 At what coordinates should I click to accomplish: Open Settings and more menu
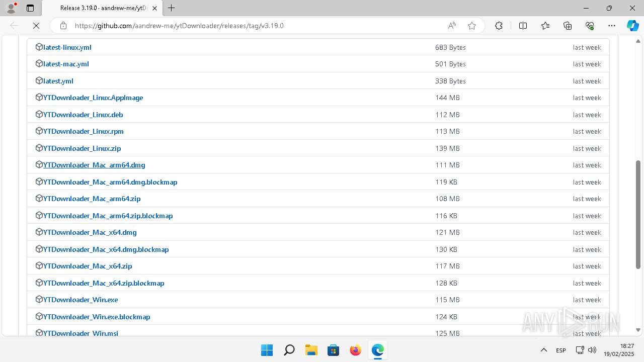point(612,26)
